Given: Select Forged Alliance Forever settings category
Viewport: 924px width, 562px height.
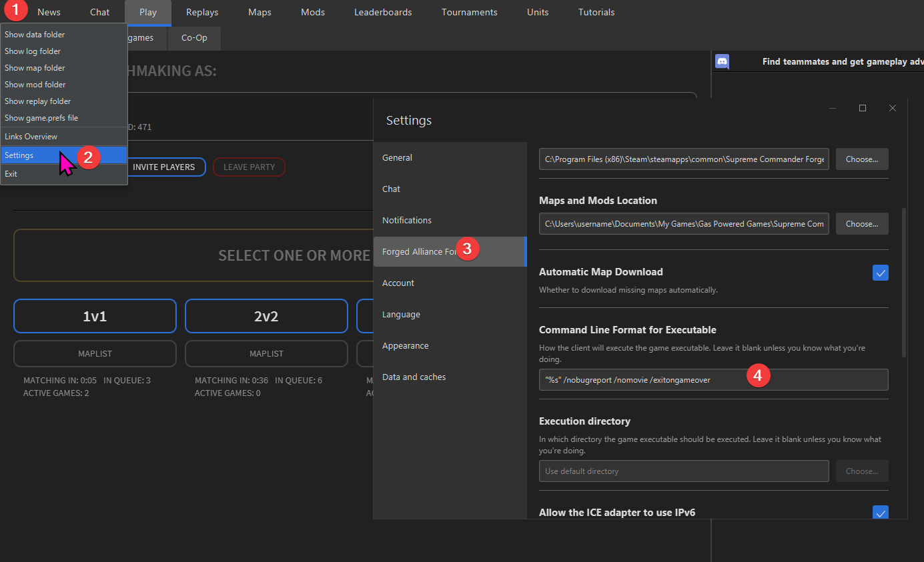Looking at the screenshot, I should tap(450, 252).
